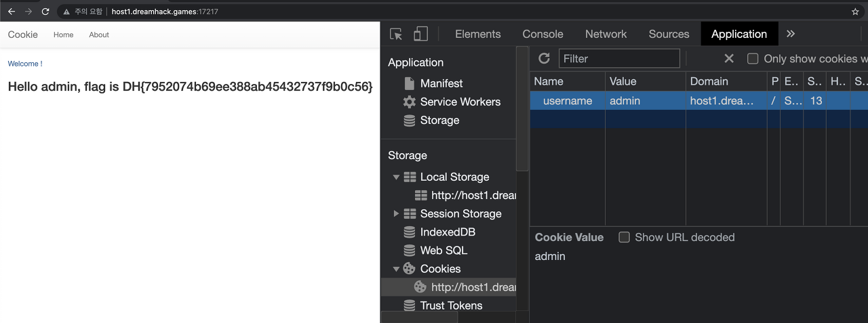Open the Network tab
Screen dimensions: 868x323
pos(606,34)
